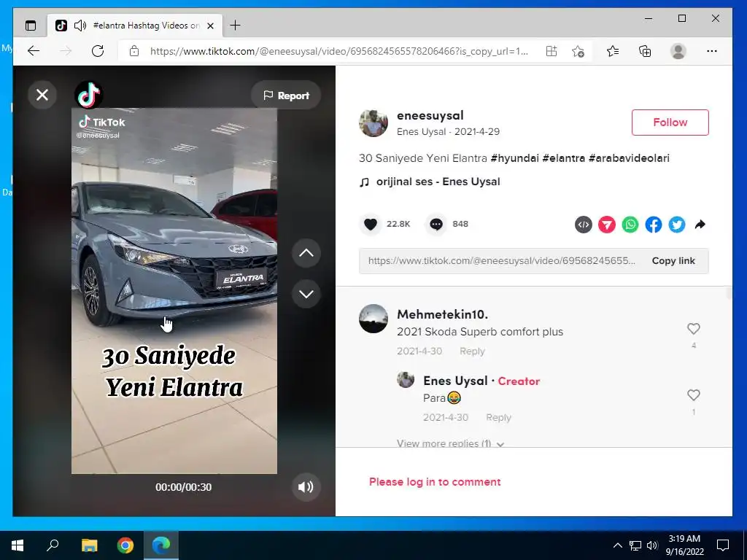This screenshot has width=747, height=560.
Task: Open network status icon in tray
Action: point(635,545)
